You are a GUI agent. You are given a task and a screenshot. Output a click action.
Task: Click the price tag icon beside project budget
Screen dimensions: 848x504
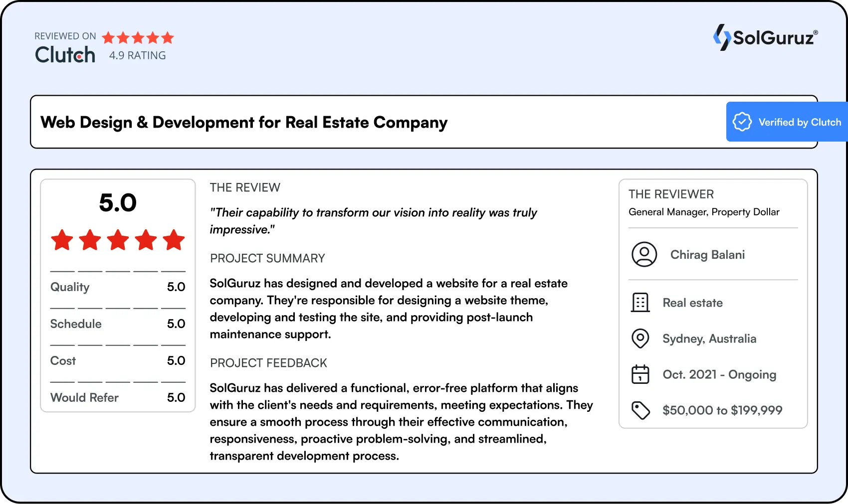641,410
